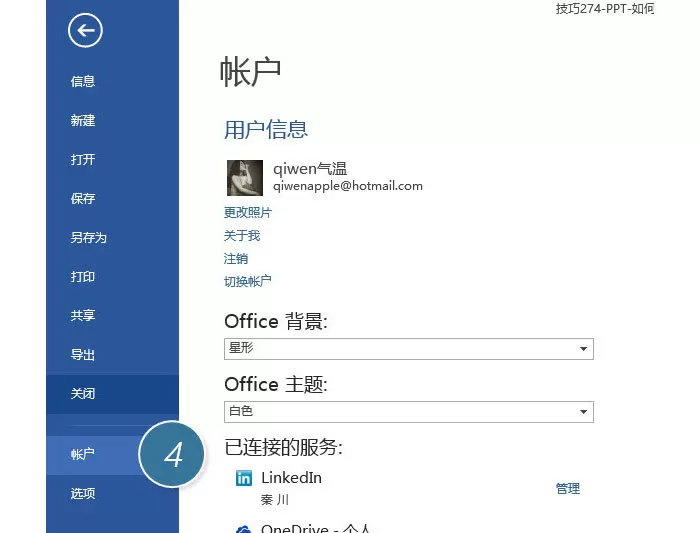Choose 打开 from the backstage menu

coord(83,159)
